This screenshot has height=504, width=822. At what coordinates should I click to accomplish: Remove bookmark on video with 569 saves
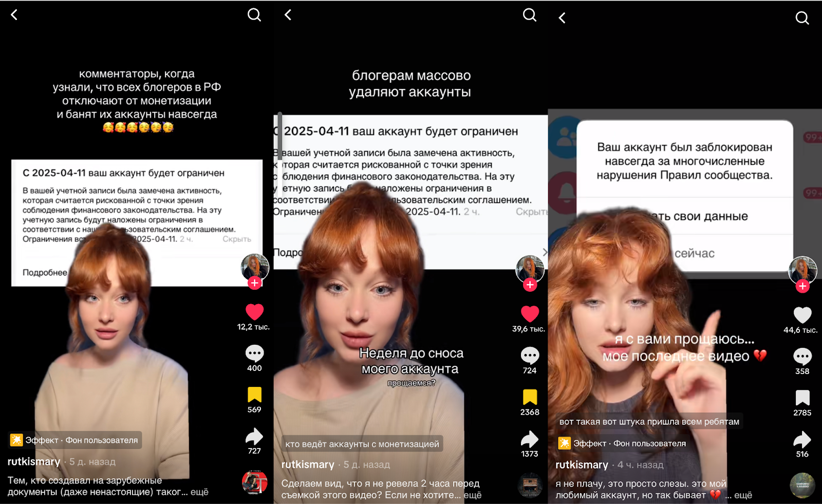click(x=254, y=395)
